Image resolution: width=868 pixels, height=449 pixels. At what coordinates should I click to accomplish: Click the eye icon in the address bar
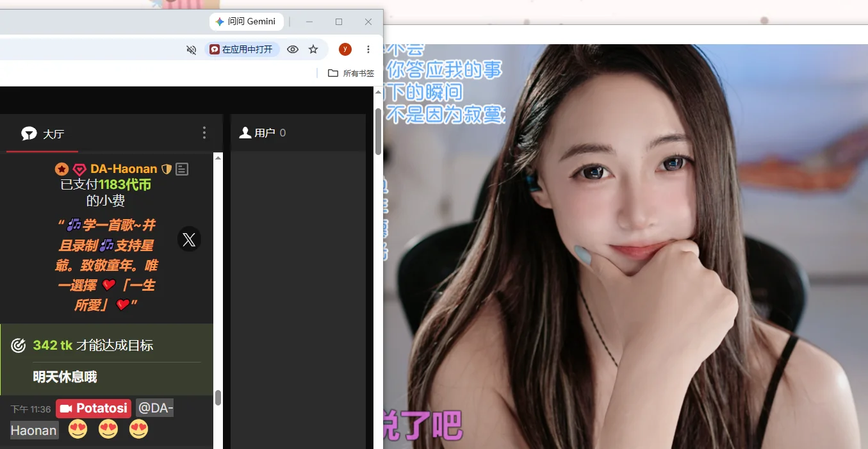coord(293,49)
